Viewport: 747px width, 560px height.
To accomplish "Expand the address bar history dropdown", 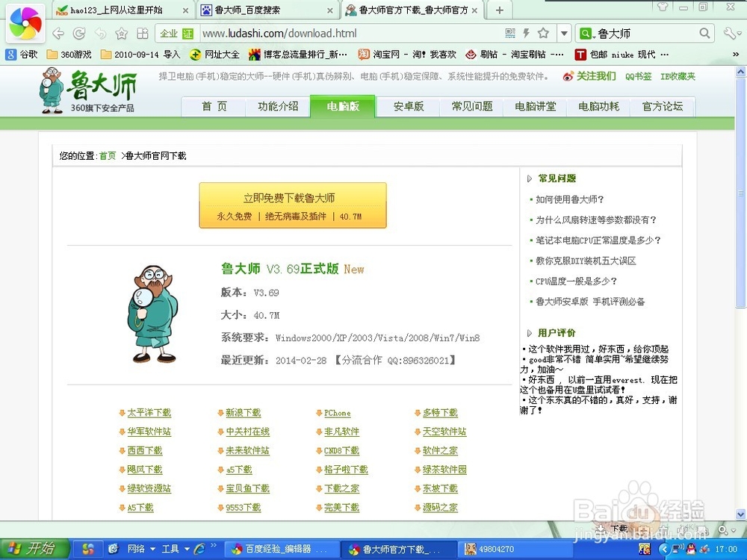I will tap(564, 34).
